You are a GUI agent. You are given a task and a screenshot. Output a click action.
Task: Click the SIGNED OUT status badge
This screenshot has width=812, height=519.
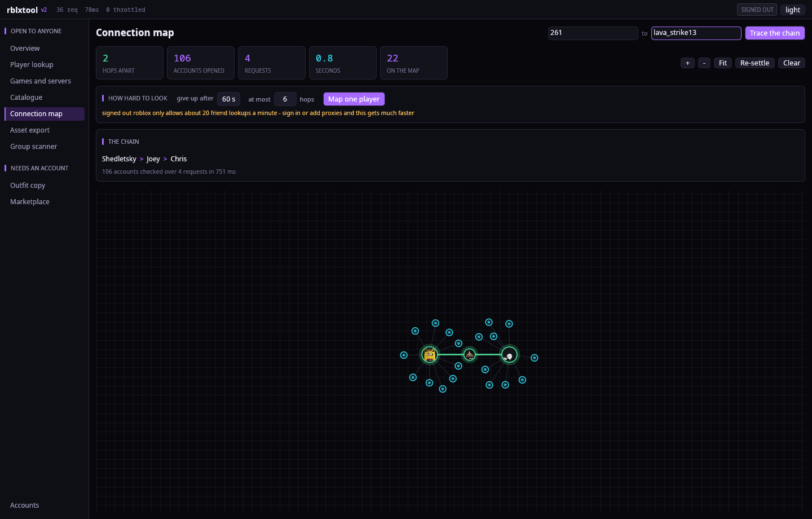point(757,10)
